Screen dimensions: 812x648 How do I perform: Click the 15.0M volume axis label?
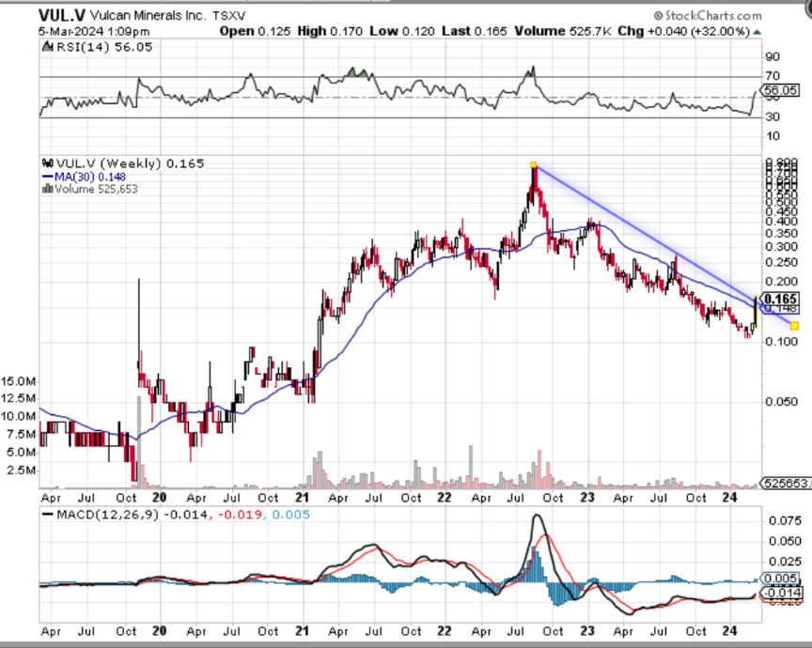19,382
